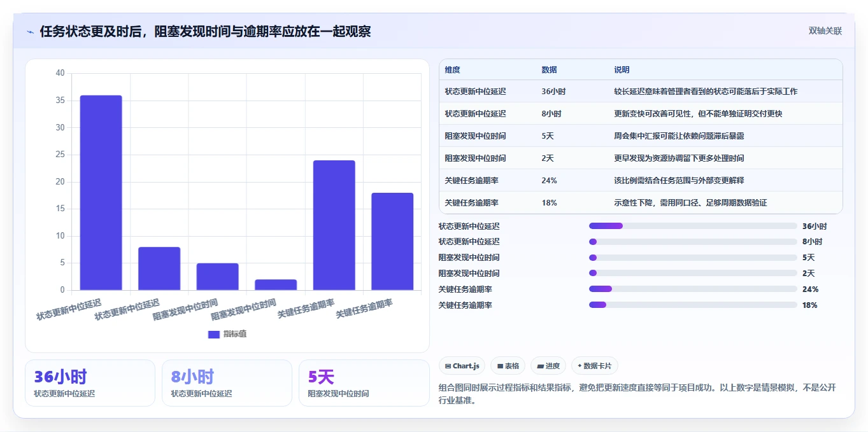Select the 表格 chip
868x432 pixels.
pyautogui.click(x=508, y=366)
